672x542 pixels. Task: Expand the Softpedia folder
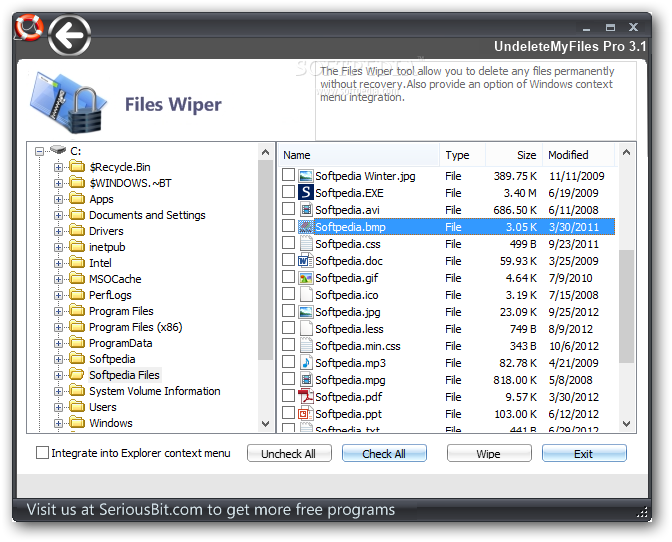point(58,359)
